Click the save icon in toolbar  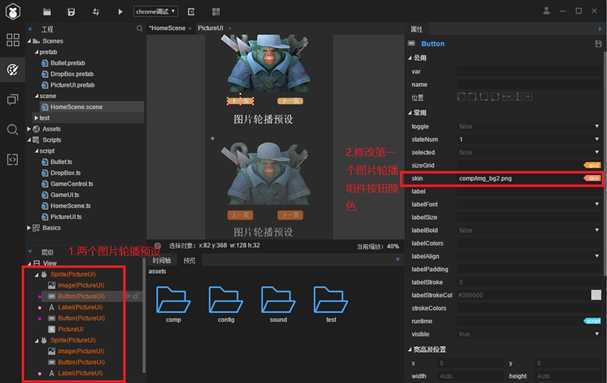coord(71,12)
